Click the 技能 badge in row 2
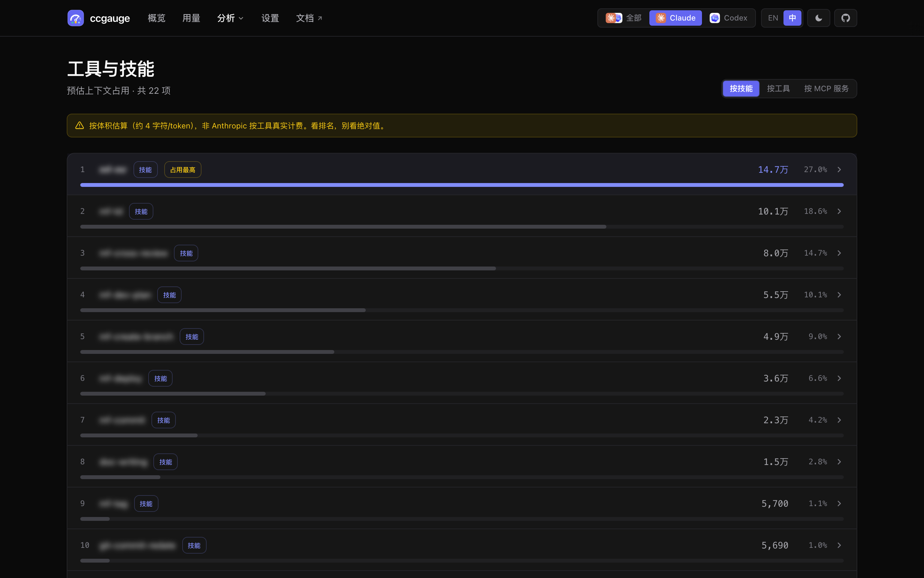The width and height of the screenshot is (924, 578). click(x=141, y=211)
